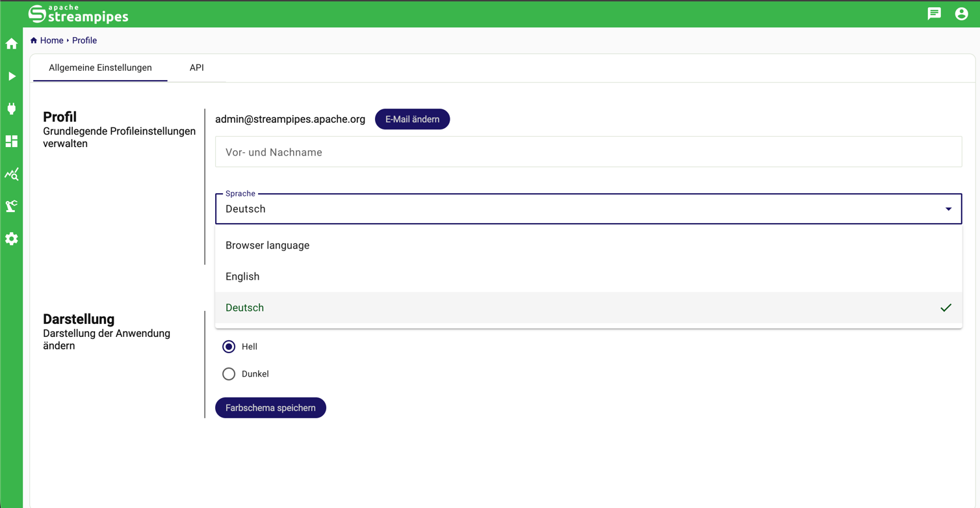Choose Browser language option
Viewport: 980px width, 508px height.
pyautogui.click(x=268, y=245)
